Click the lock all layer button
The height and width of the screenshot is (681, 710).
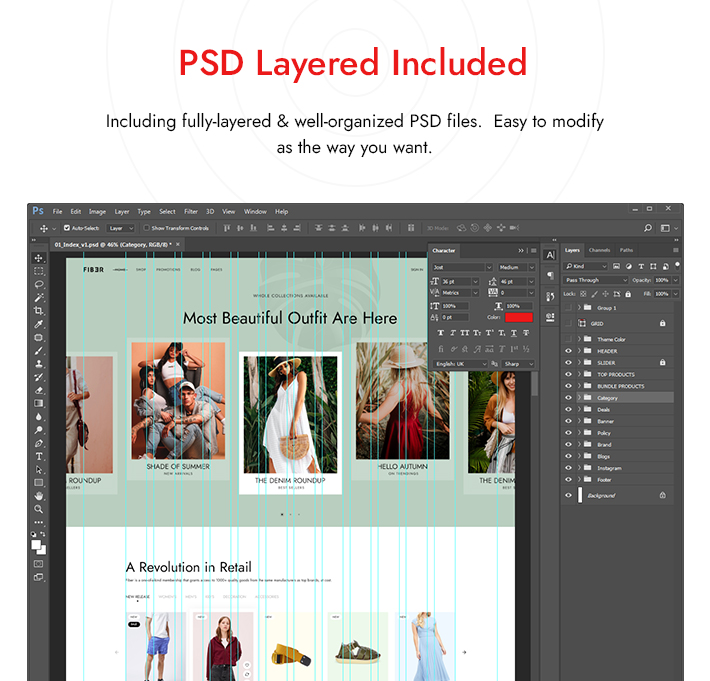coord(628,294)
